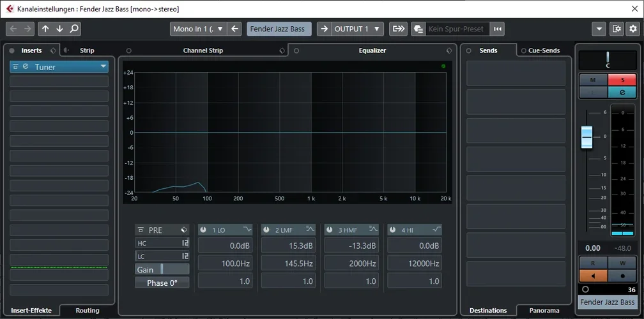Open the track preset browser icon

click(418, 29)
